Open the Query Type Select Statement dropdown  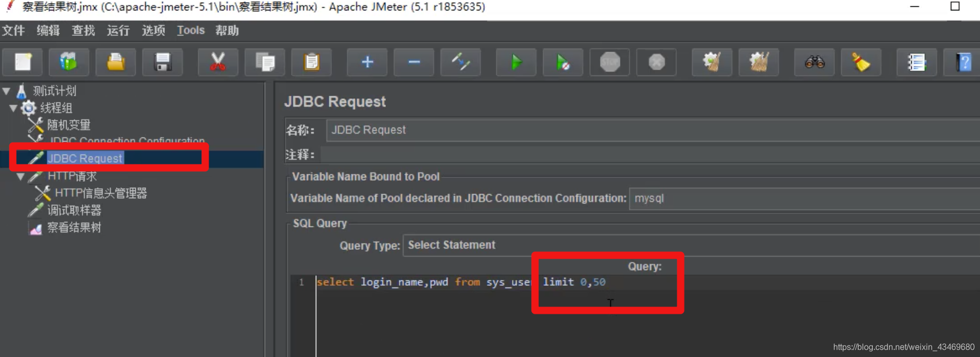click(691, 245)
